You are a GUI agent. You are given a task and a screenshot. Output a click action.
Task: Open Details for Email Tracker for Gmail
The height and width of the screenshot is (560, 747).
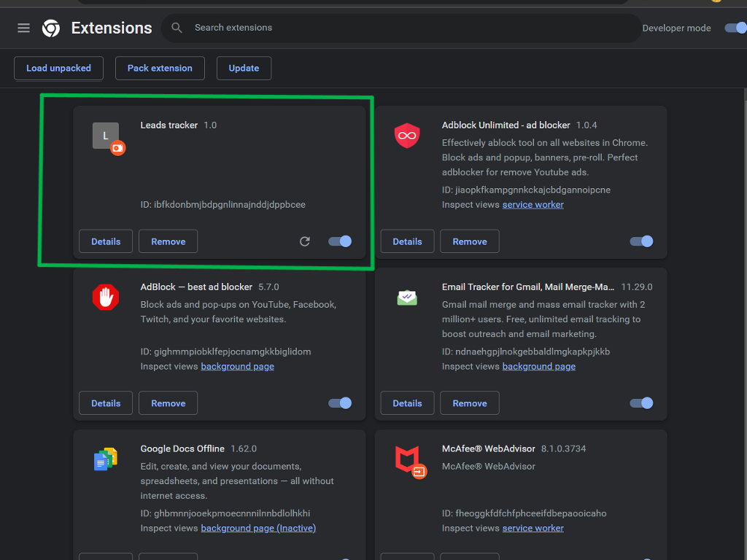point(407,403)
